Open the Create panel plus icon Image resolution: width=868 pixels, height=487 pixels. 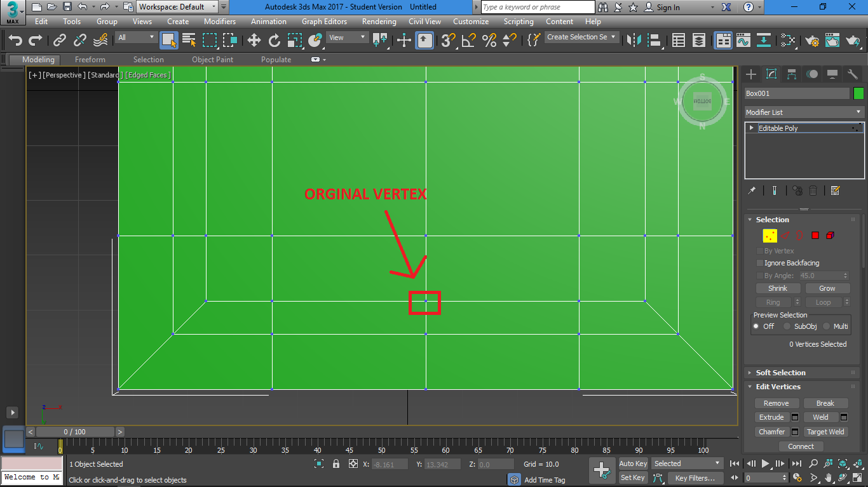pyautogui.click(x=750, y=74)
